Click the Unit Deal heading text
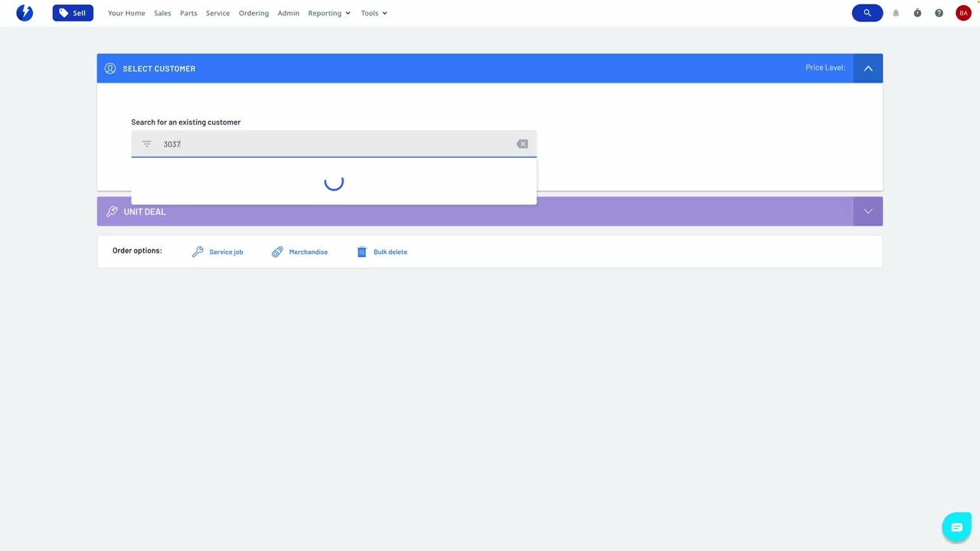980x551 pixels. point(145,211)
